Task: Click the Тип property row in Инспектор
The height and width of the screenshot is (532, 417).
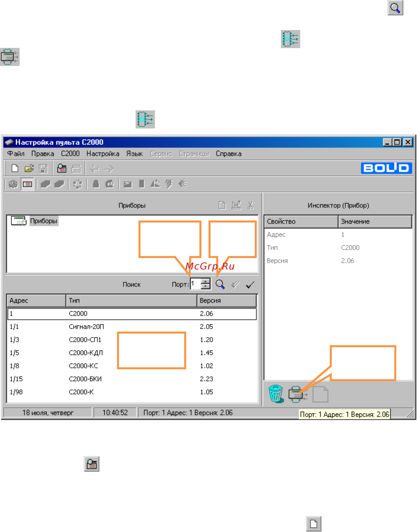Action: click(338, 248)
